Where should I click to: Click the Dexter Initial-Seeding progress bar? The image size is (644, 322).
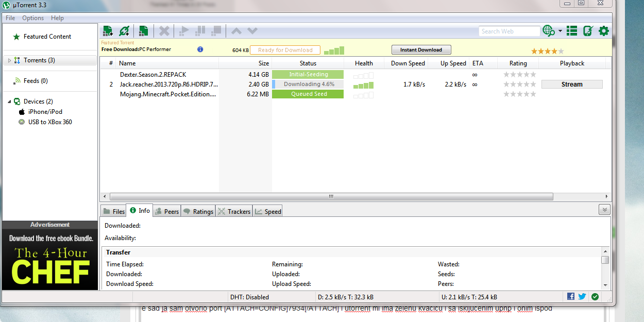tap(308, 74)
